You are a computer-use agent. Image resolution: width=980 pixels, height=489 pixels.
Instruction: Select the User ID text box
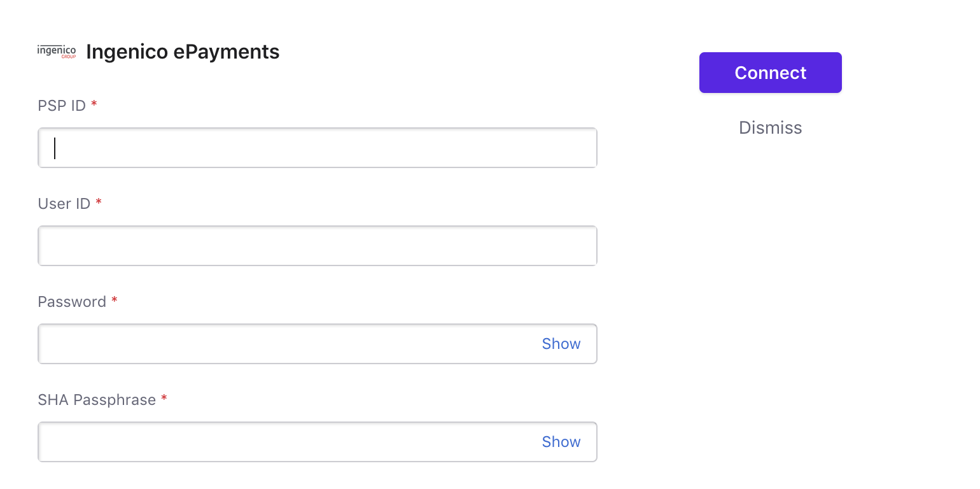tap(318, 246)
